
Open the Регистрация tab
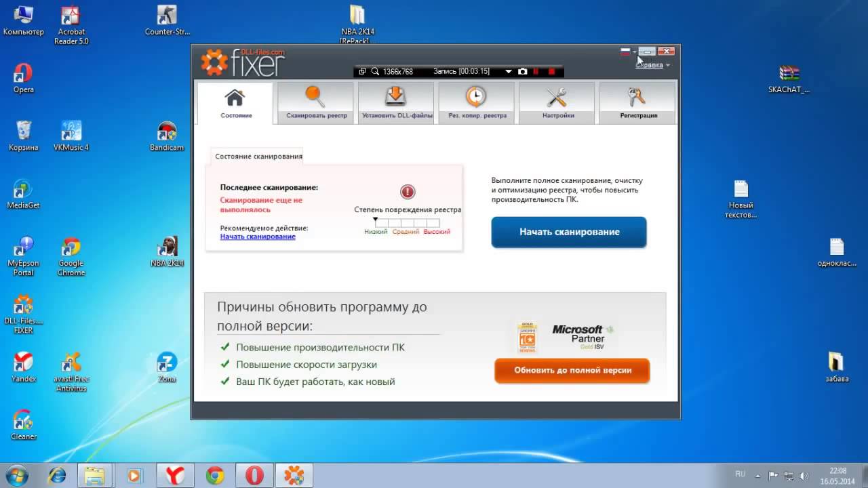637,103
